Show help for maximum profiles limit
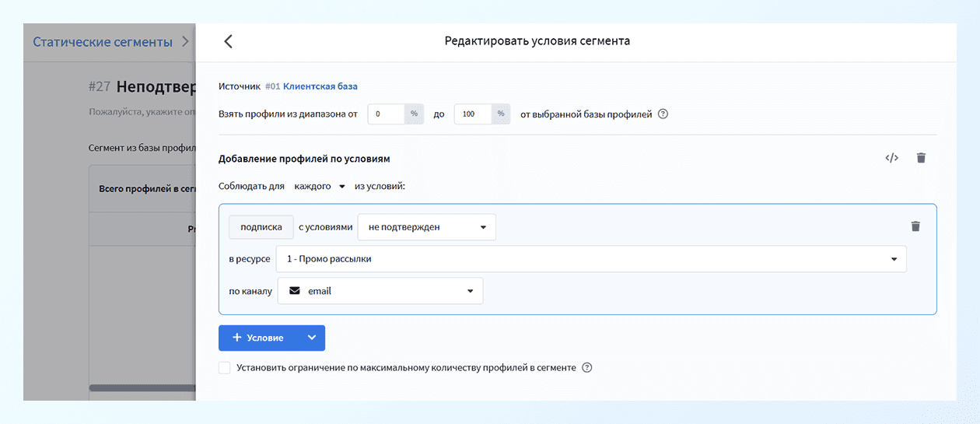Viewport: 980px width, 424px height. click(587, 368)
